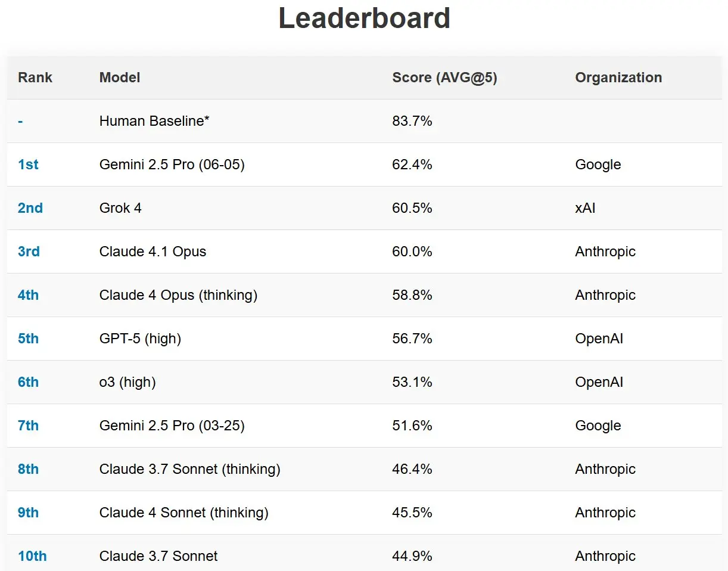Click the Rank column header
The image size is (728, 571).
click(x=35, y=77)
